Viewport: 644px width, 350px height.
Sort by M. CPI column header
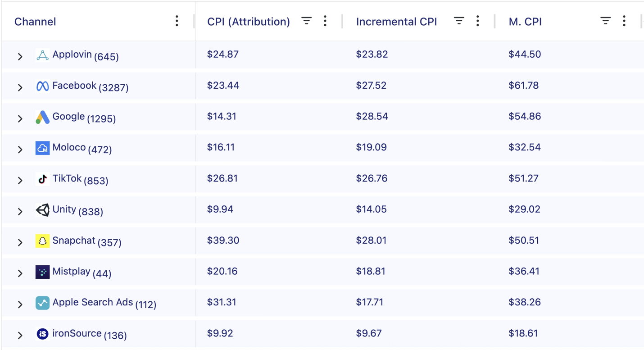tap(525, 22)
